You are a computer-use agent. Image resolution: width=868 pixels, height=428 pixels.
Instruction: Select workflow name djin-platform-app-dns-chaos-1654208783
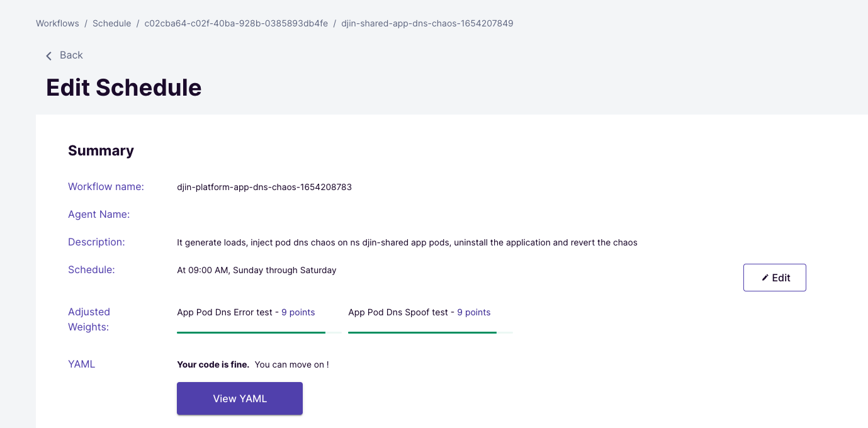[x=264, y=187]
